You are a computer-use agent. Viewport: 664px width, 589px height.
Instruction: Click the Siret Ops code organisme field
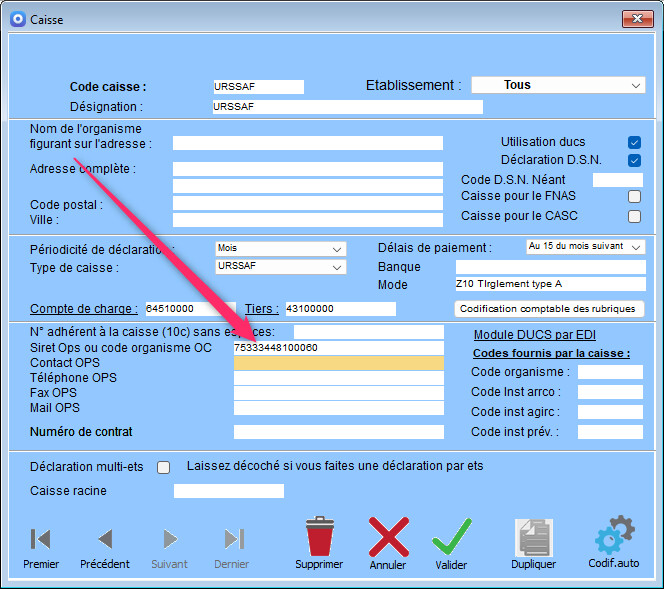click(x=338, y=347)
